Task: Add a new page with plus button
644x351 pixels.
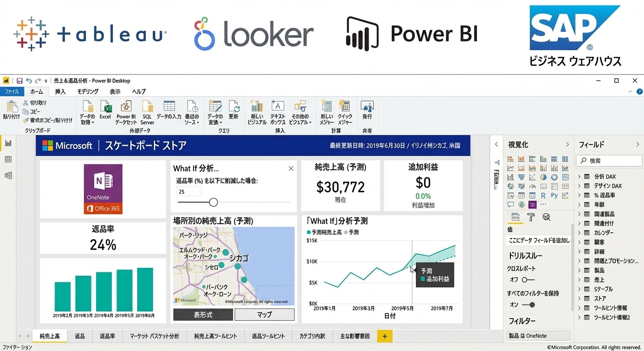Action: 385,336
